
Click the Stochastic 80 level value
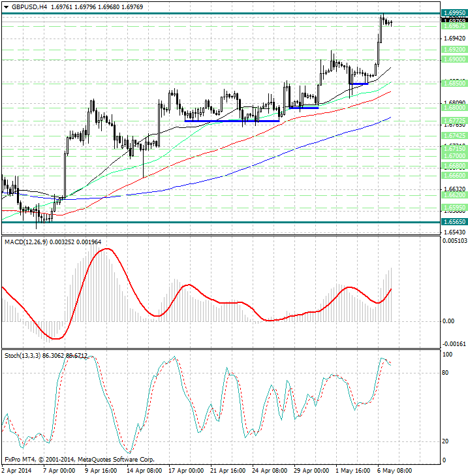(x=445, y=373)
